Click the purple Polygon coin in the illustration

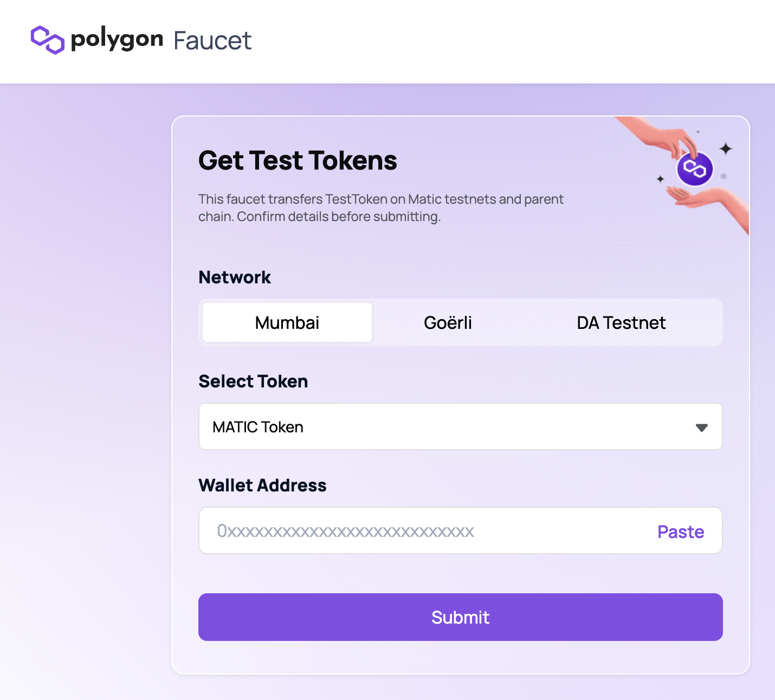(x=695, y=168)
